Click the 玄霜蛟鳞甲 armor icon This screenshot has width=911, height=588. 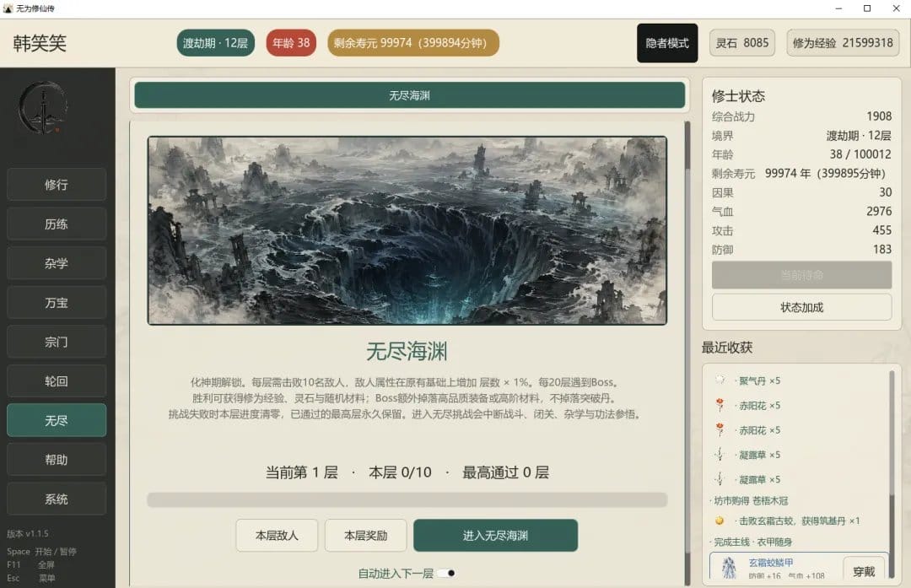pyautogui.click(x=729, y=567)
